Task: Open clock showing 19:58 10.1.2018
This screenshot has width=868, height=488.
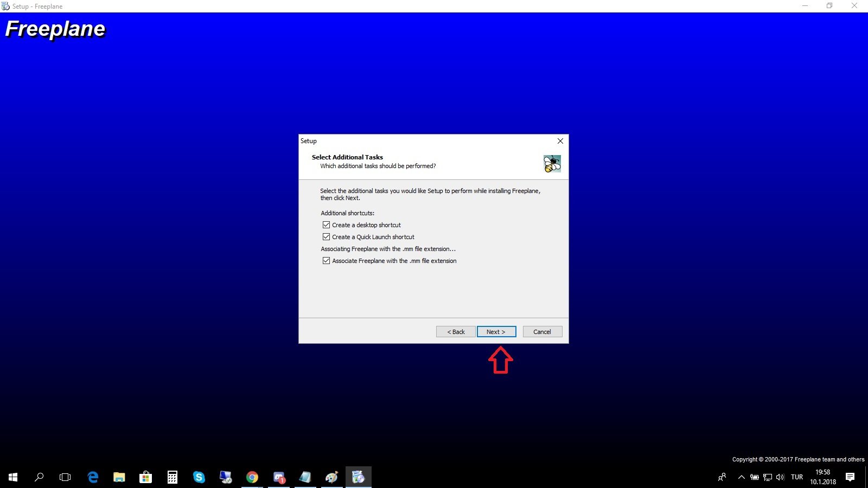Action: pos(823,477)
